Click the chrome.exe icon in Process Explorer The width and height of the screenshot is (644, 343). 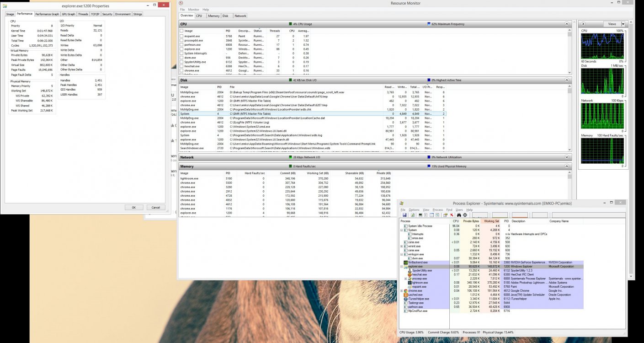click(405, 291)
